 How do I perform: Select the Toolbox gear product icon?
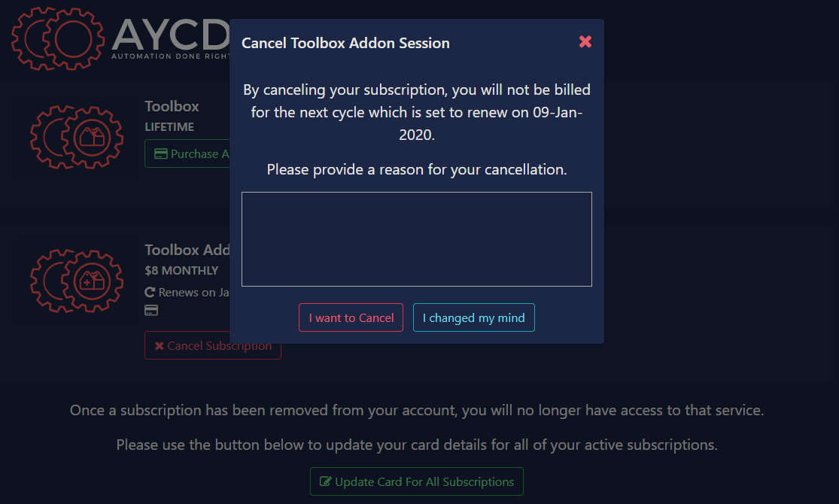tap(76, 137)
